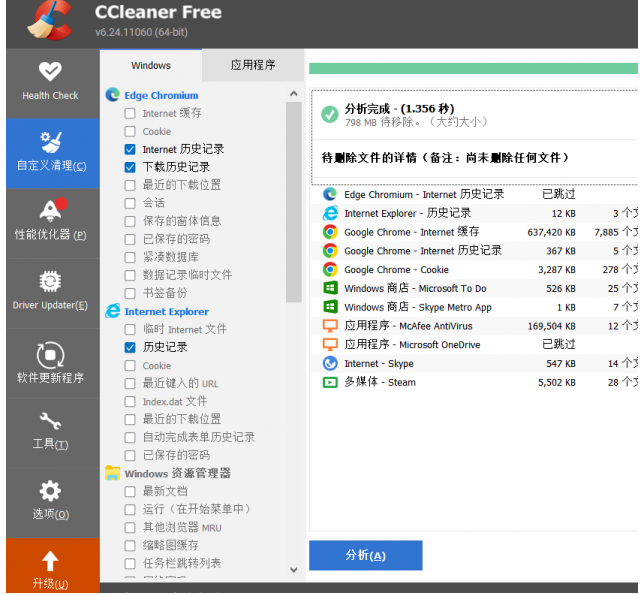Click Windows 资源管理器 section heading
Screen dimensions: 640x595
click(178, 473)
